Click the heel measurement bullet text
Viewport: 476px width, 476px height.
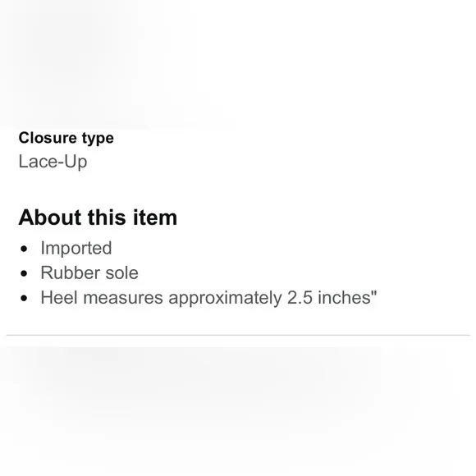[208, 297]
